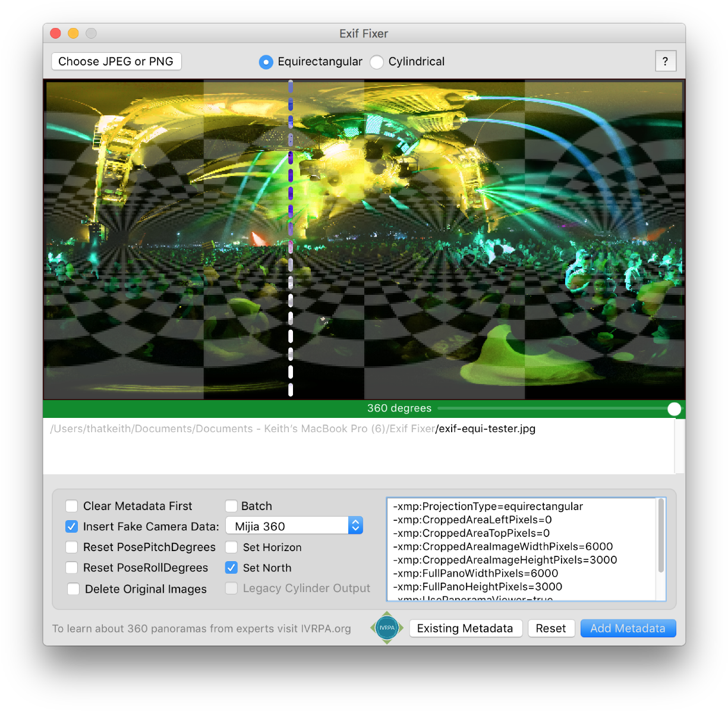Enable Reset PosePitchDegrees checkbox
This screenshot has width=728, height=711.
click(72, 548)
